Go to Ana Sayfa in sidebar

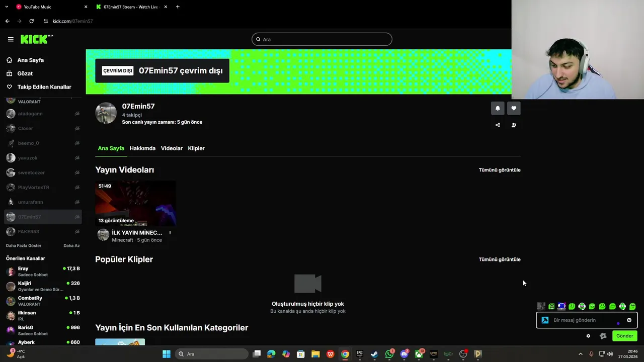pos(31,60)
